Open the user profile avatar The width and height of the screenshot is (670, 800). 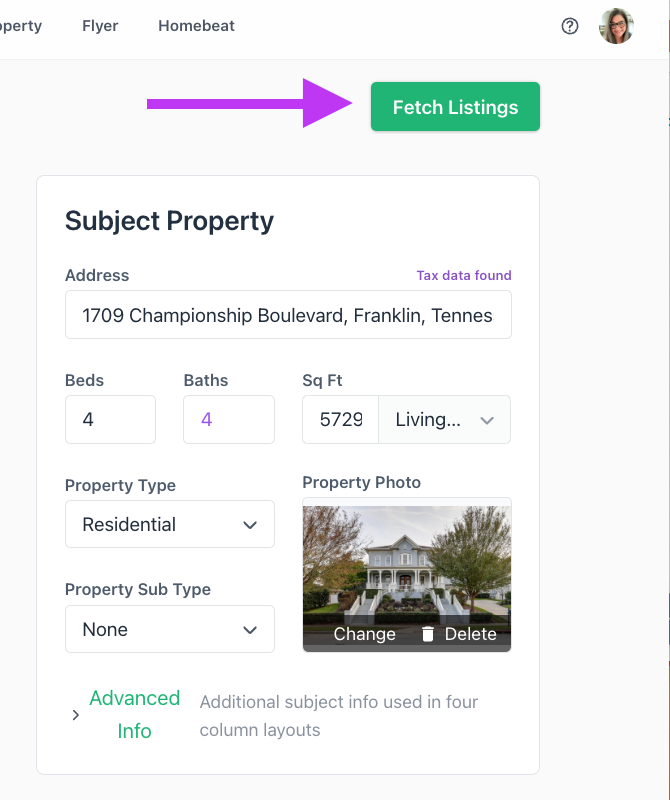pos(616,27)
